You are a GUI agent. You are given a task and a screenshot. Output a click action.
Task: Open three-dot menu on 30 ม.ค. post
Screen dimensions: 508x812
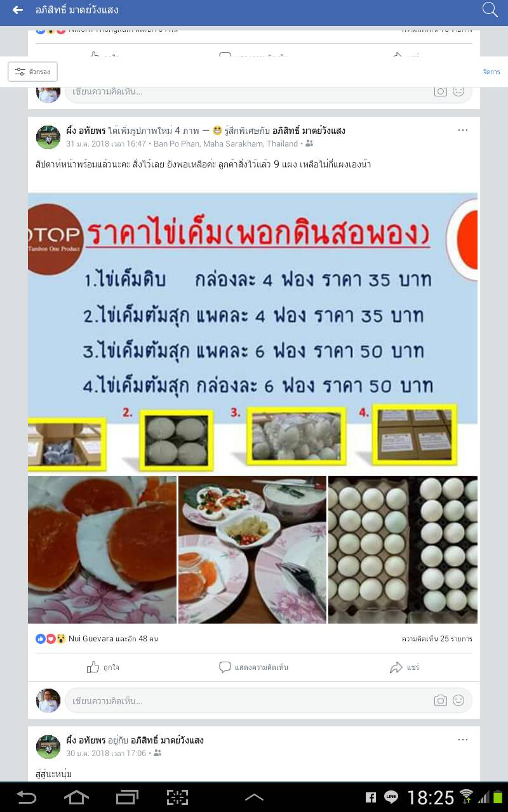pyautogui.click(x=463, y=740)
